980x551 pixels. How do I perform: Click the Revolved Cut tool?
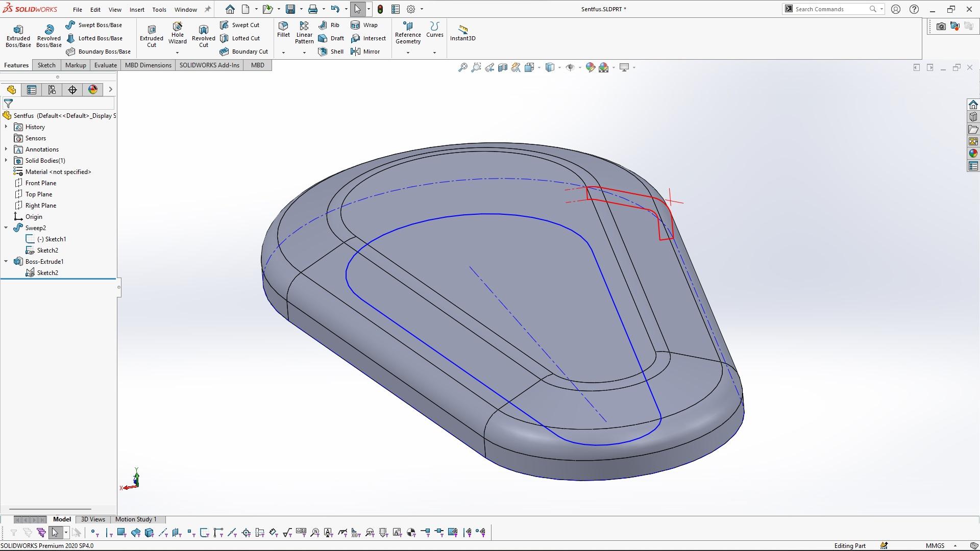(203, 36)
